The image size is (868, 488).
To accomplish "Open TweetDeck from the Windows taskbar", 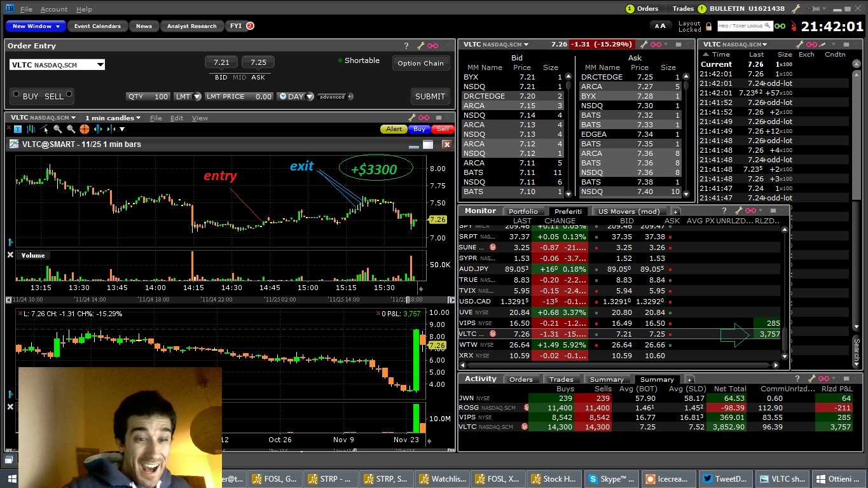I will 725,479.
